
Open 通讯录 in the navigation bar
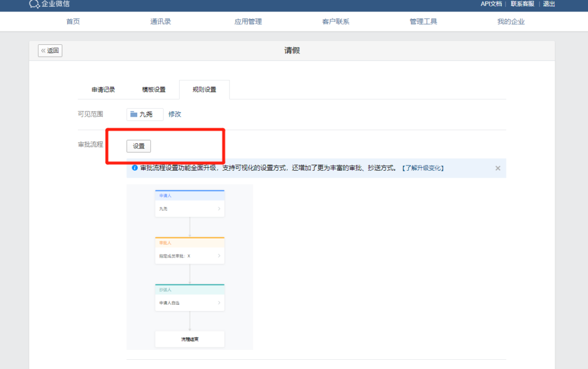(161, 22)
